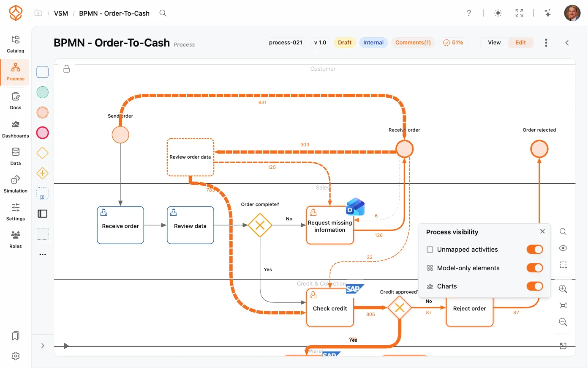Open the help question mark

click(x=469, y=13)
